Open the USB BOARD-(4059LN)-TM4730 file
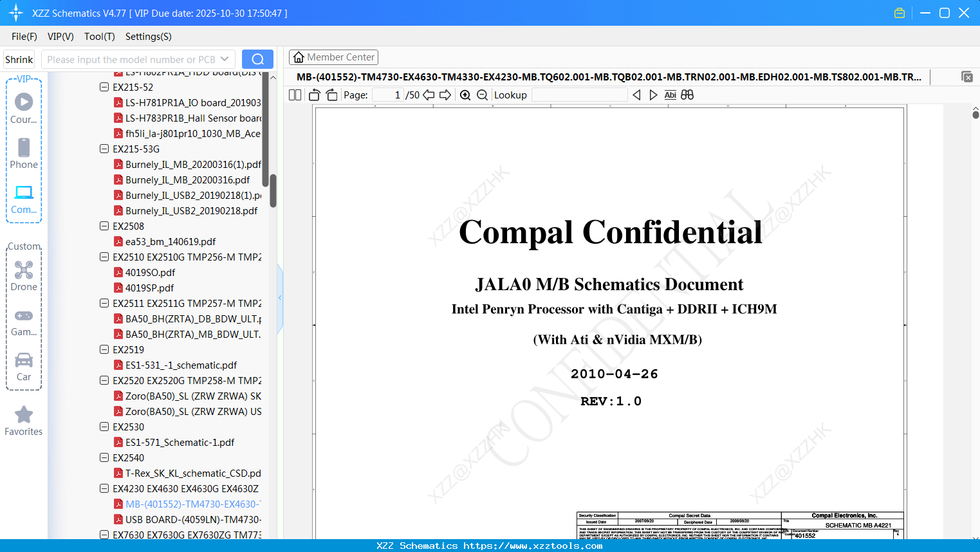 point(194,519)
